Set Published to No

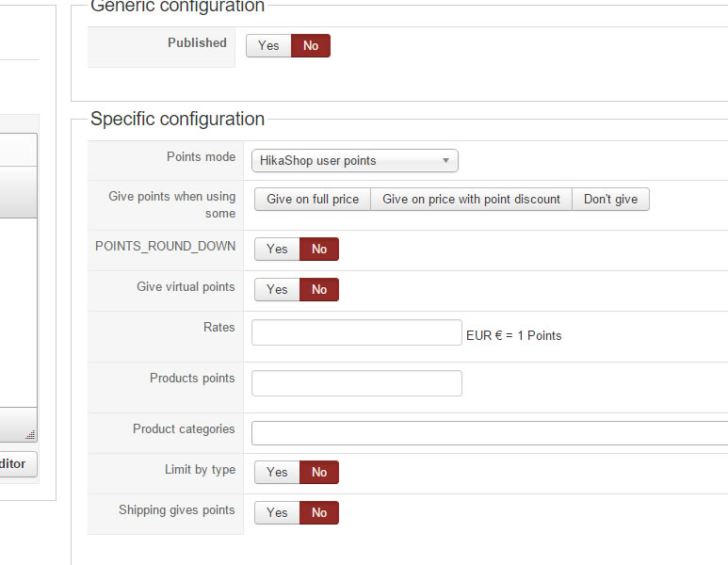pos(311,46)
